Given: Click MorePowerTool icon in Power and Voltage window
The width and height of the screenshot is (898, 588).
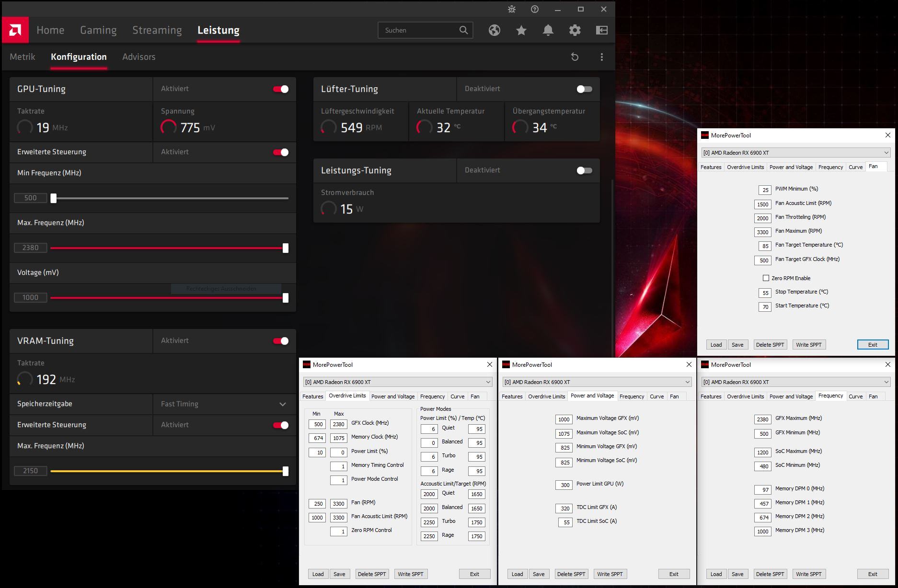Looking at the screenshot, I should pos(506,365).
